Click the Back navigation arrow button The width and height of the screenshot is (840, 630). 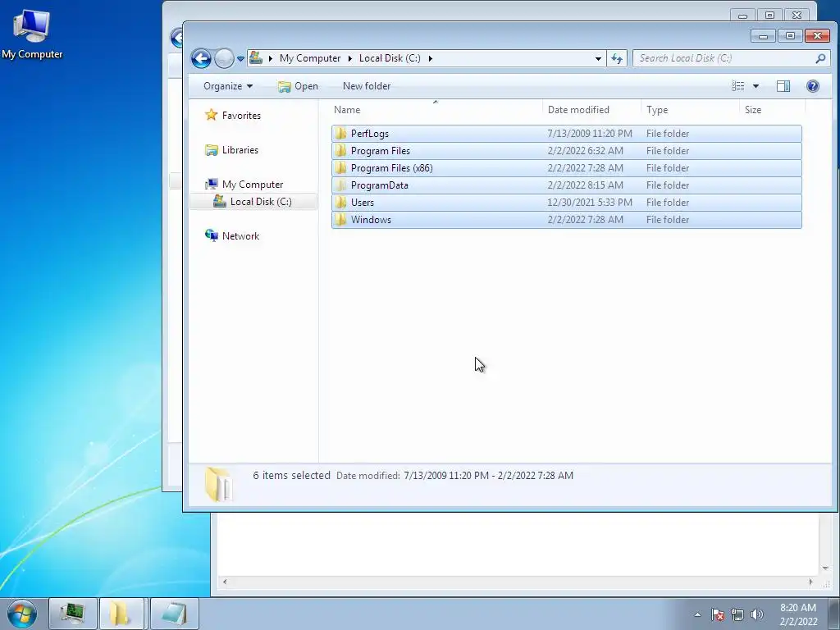(x=202, y=58)
